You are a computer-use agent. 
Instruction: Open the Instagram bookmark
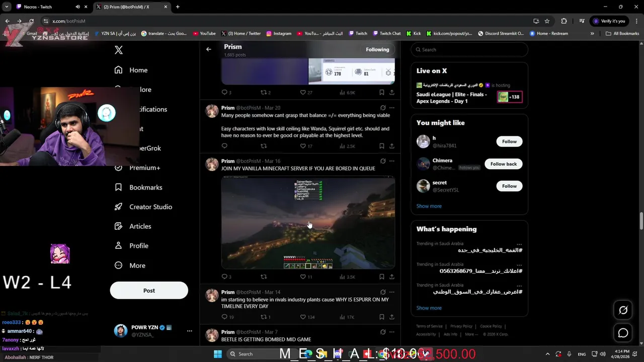(279, 34)
